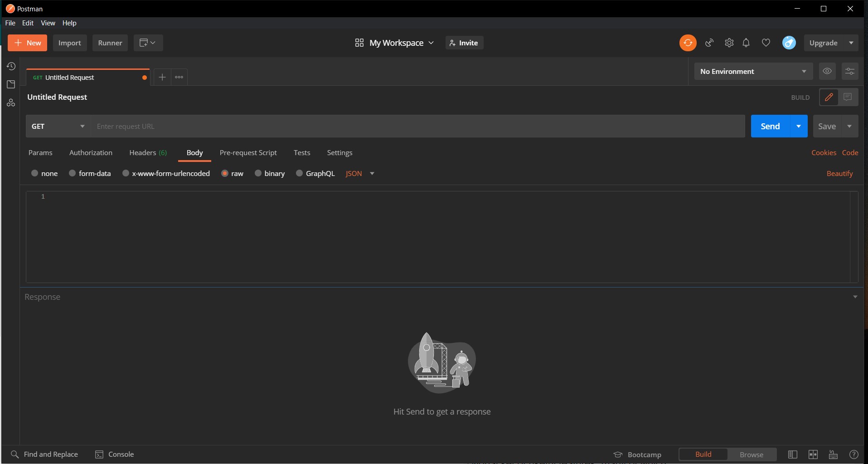Expand the Send button dropdown arrow
Viewport: 868px width, 464px height.
[799, 126]
